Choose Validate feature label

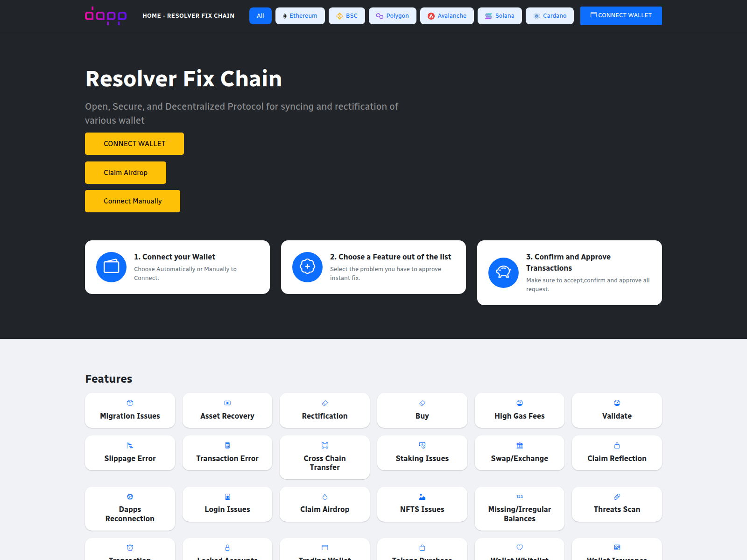pyautogui.click(x=617, y=416)
